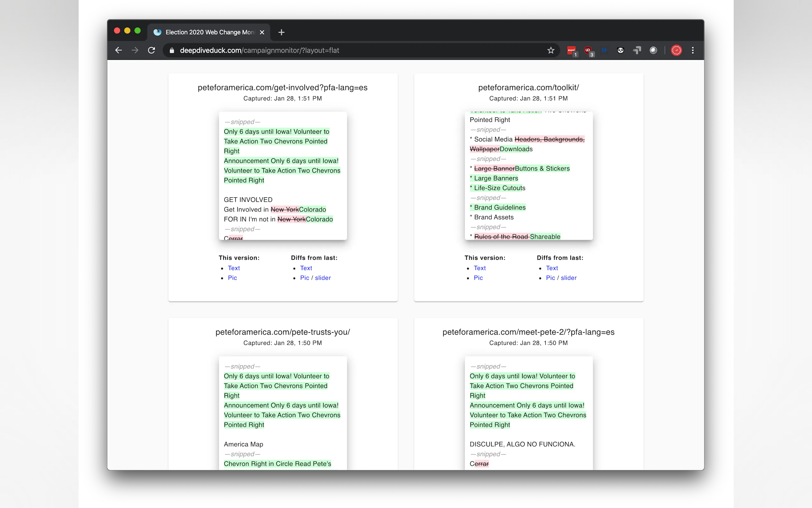Open Text diff for get-involved page
Viewport: 812px width, 508px height.
306,268
